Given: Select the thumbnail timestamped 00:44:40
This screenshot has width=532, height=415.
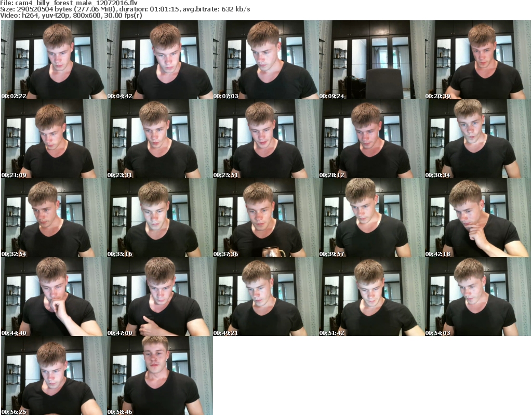Looking at the screenshot, I should pos(54,297).
